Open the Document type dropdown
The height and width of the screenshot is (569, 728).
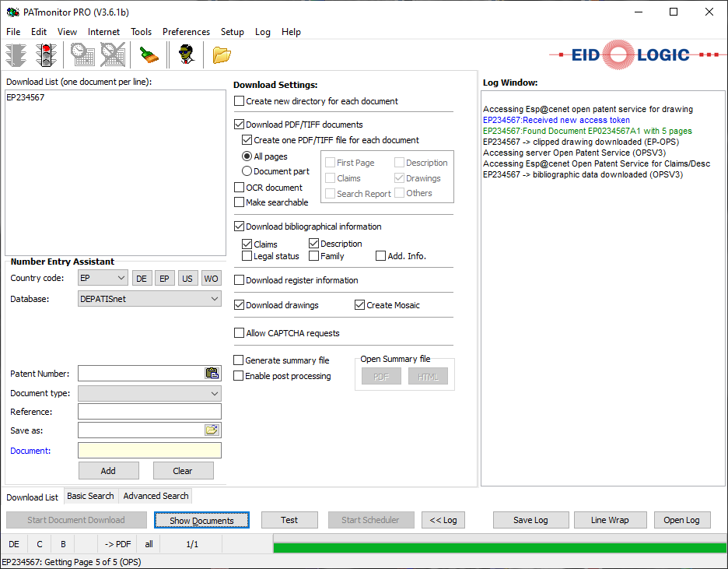coord(149,393)
